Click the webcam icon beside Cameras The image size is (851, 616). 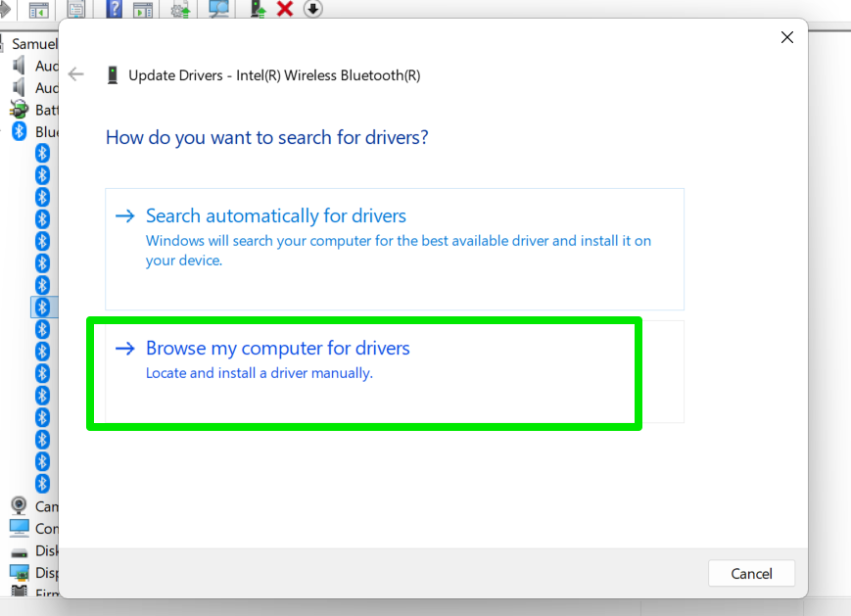click(x=19, y=506)
